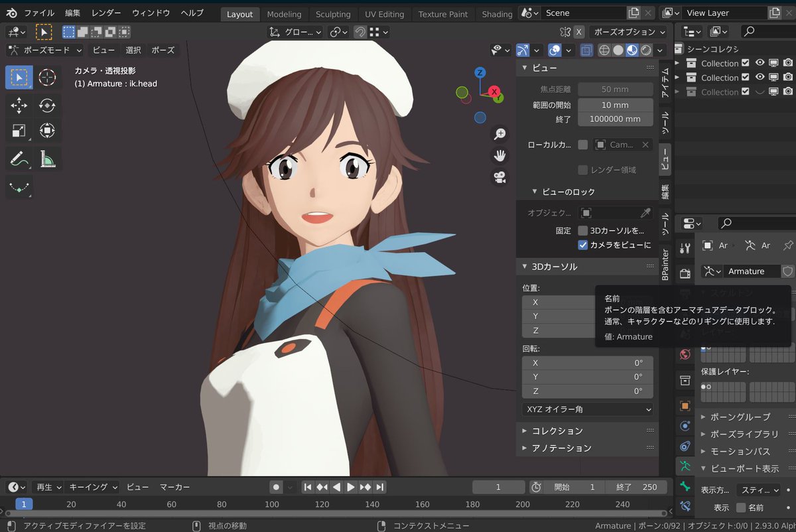Open the Object properties orange square tab

(x=685, y=405)
